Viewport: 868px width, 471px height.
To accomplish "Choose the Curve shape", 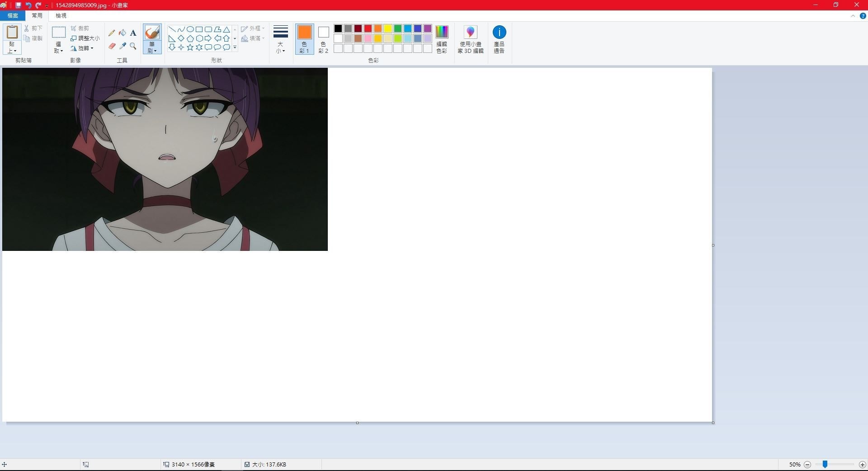I will tap(181, 29).
